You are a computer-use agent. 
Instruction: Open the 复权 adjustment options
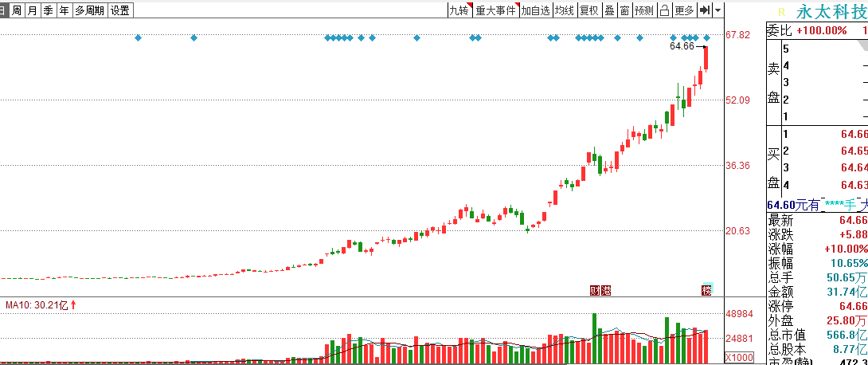(589, 10)
